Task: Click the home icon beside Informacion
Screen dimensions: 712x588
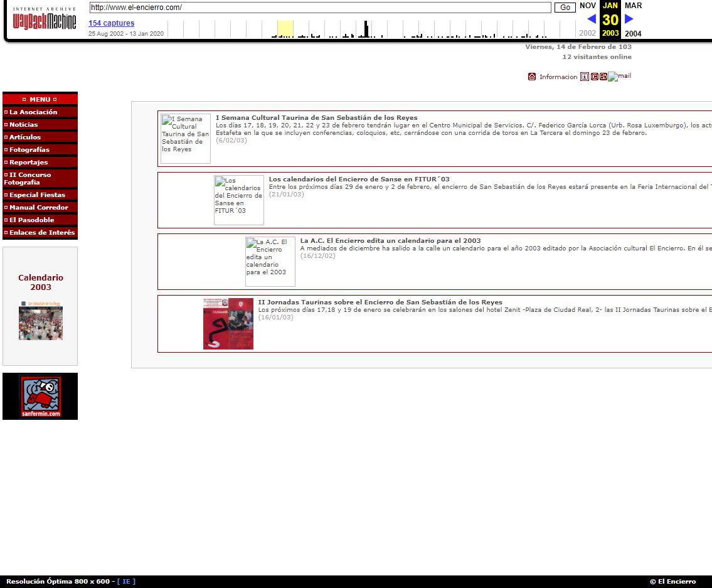Action: click(532, 77)
